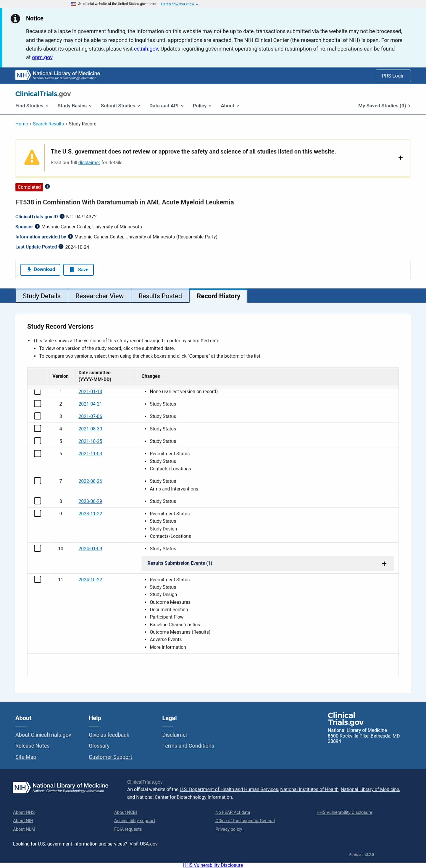426x868 pixels.
Task: Expand Results Submission Events section
Action: [x=384, y=563]
